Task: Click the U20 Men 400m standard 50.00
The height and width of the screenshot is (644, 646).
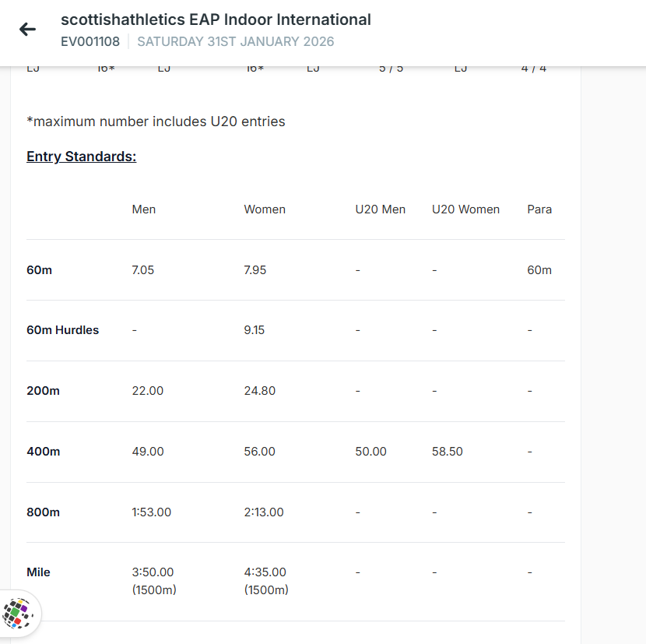Action: click(x=371, y=452)
